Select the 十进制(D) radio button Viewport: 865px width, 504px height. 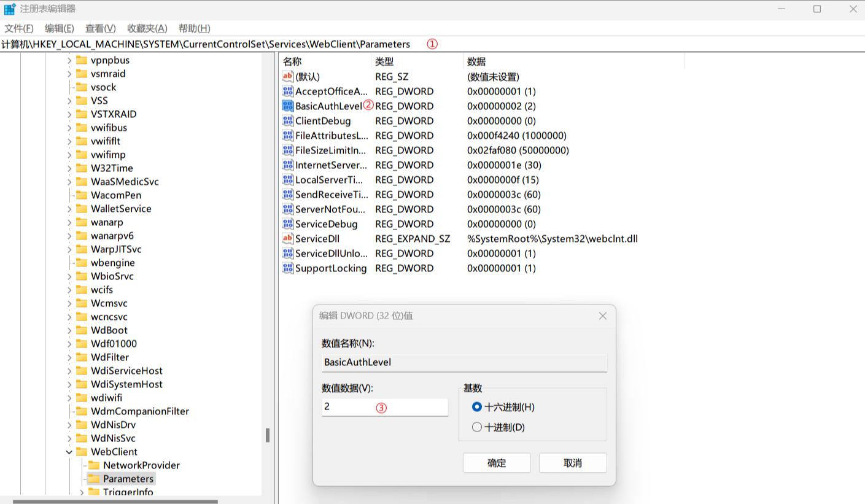[477, 427]
